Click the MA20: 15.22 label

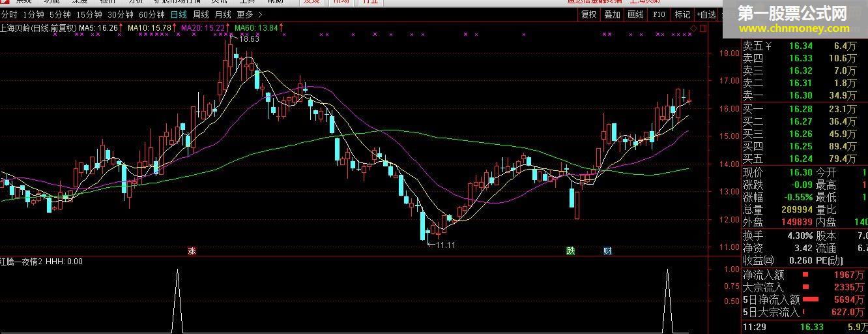point(203,28)
